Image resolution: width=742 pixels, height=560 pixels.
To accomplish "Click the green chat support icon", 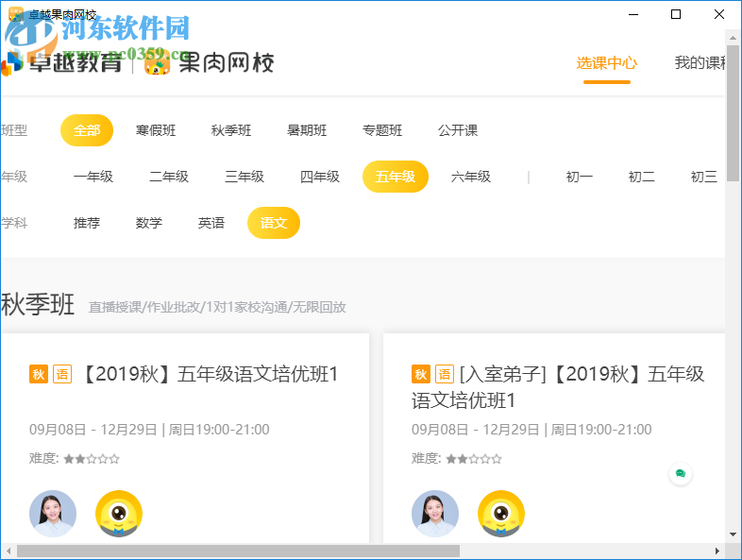I will 680,474.
